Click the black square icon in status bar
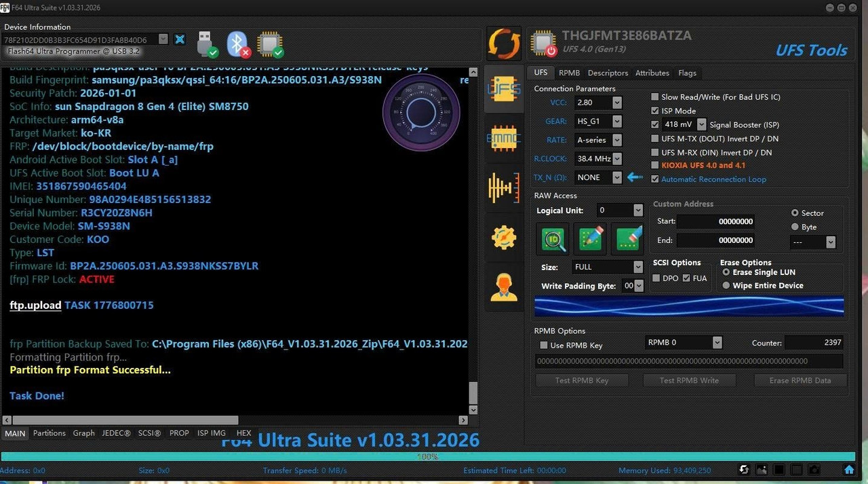 [x=779, y=470]
